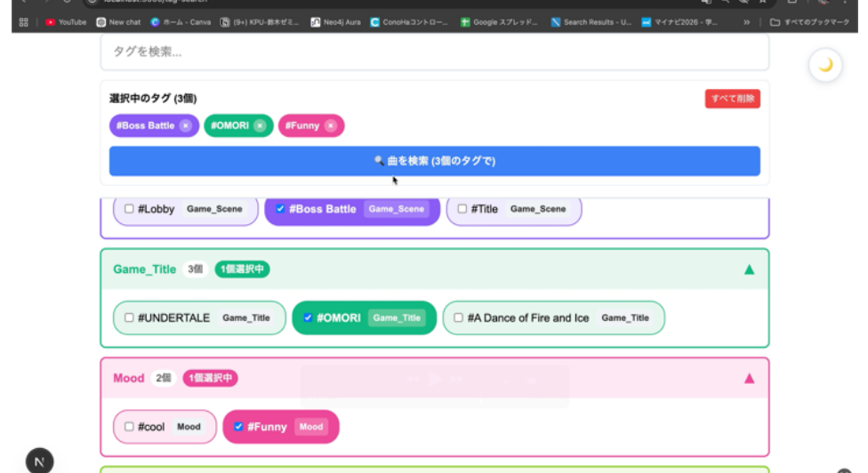
Task: Check the #Lobby tag checkbox
Action: [x=129, y=209]
